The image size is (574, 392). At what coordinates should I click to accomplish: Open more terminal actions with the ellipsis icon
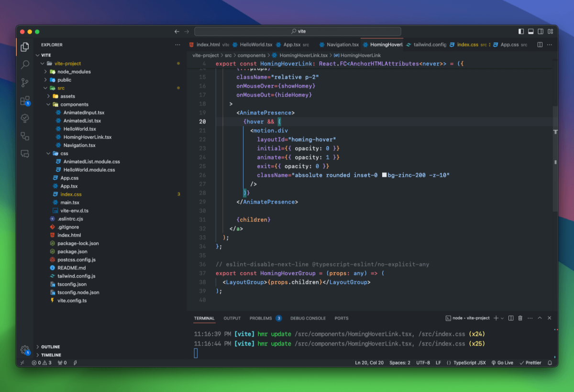530,318
